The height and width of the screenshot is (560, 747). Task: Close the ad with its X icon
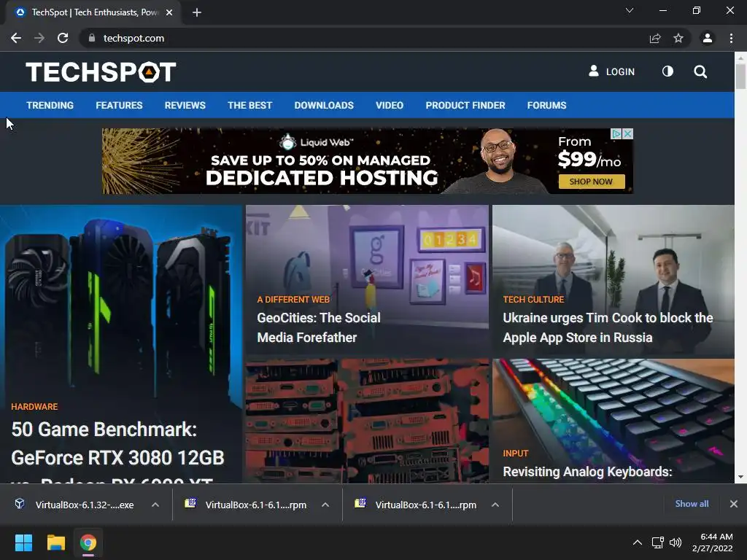(x=628, y=134)
